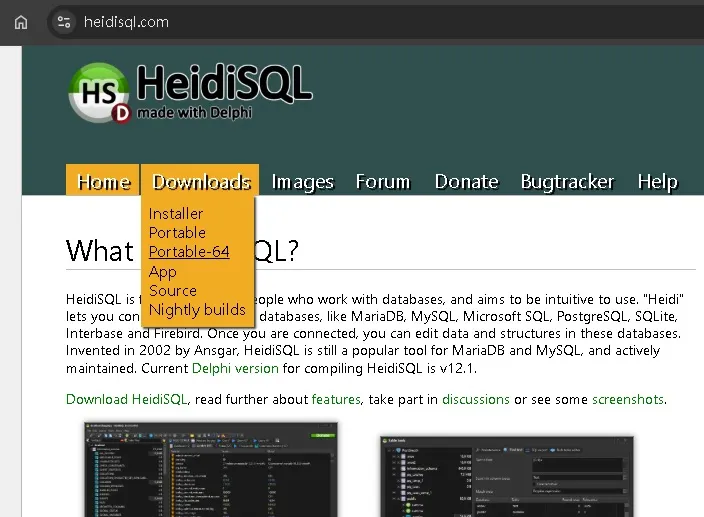Choose Installer from Downloads dropdown

point(176,214)
